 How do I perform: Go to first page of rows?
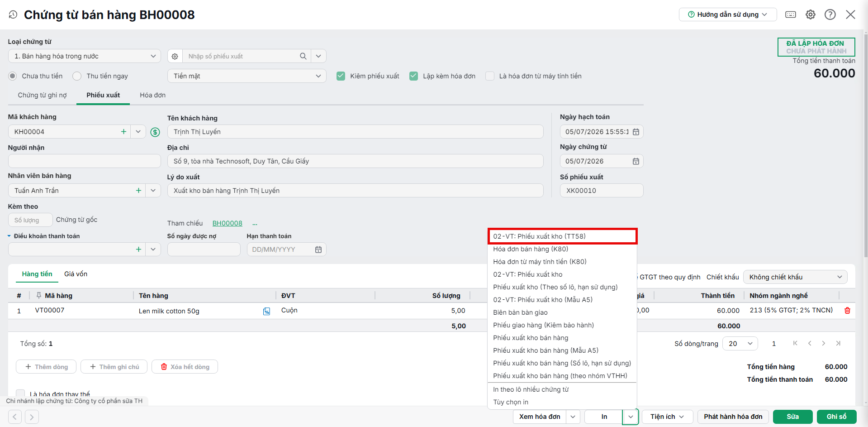[795, 343]
